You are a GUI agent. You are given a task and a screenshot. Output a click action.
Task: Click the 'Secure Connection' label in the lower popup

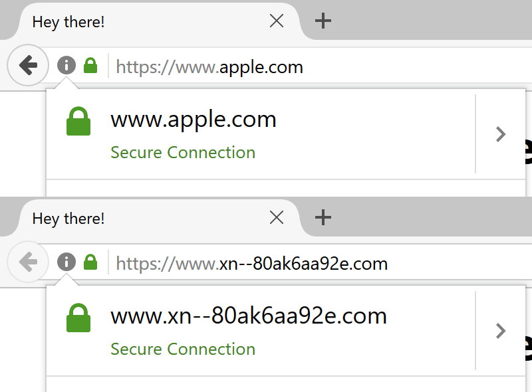click(183, 349)
